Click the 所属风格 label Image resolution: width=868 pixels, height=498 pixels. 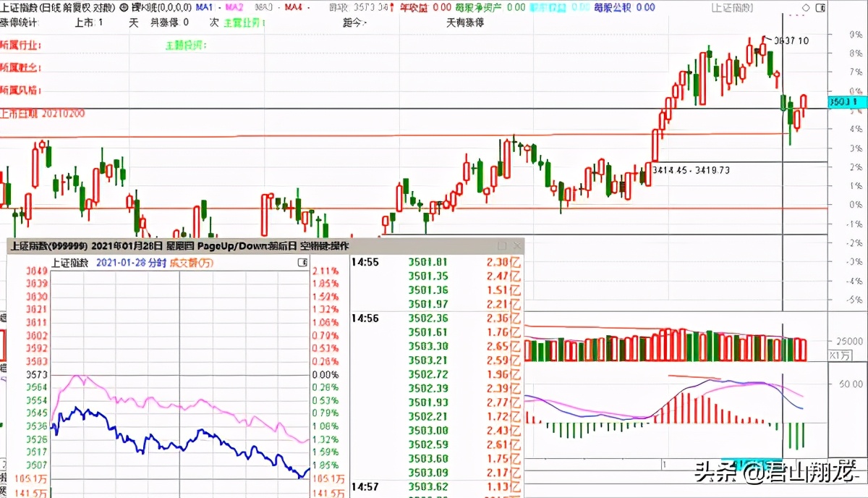(21, 90)
